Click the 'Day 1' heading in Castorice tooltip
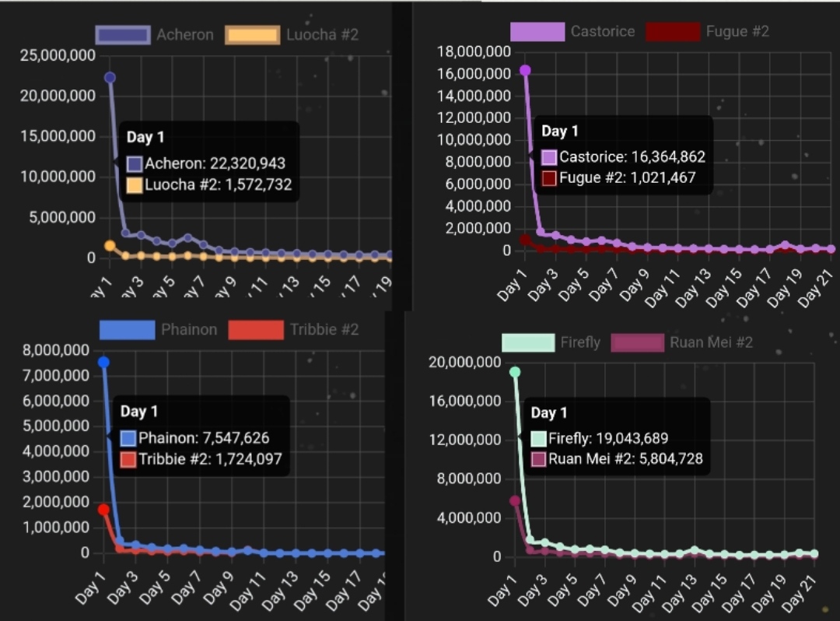 tap(560, 132)
